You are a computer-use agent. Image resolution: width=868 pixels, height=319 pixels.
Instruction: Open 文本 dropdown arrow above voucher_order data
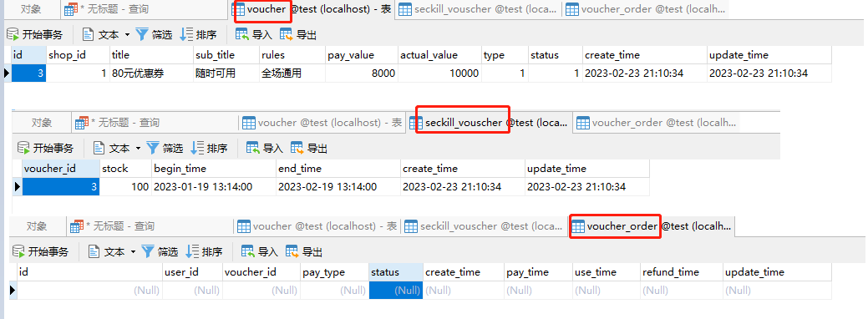tap(133, 252)
